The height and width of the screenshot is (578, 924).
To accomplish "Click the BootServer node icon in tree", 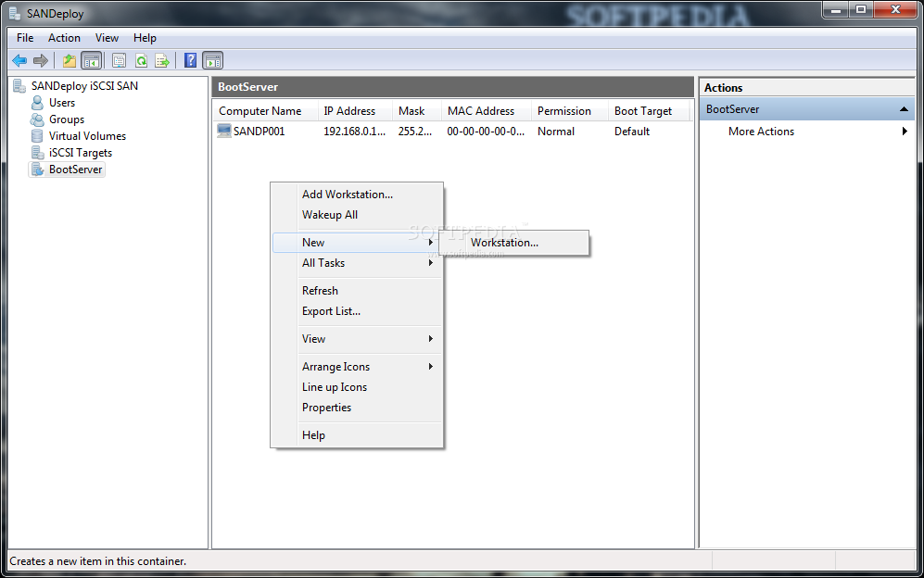I will 37,170.
